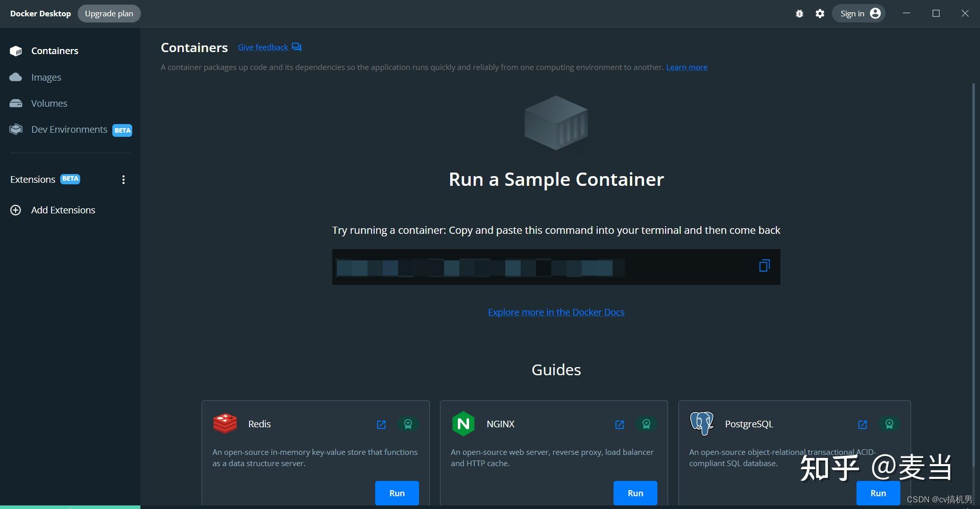The width and height of the screenshot is (980, 509).
Task: Copy the sample container command
Action: [764, 265]
